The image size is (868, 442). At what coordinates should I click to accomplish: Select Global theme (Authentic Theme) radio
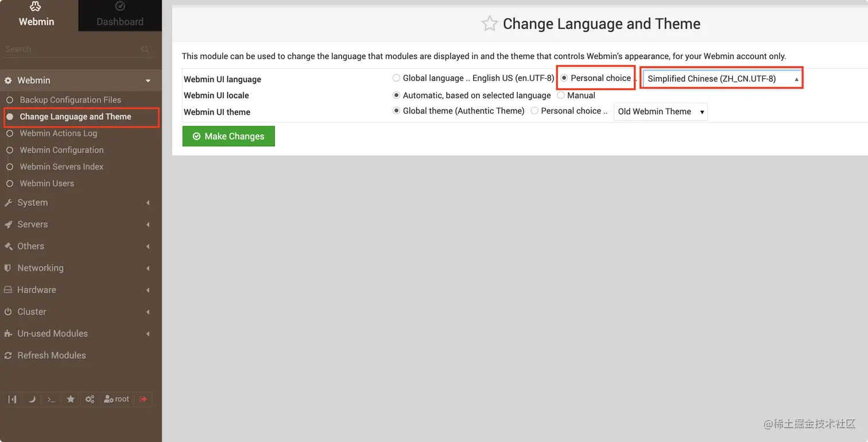coord(396,111)
